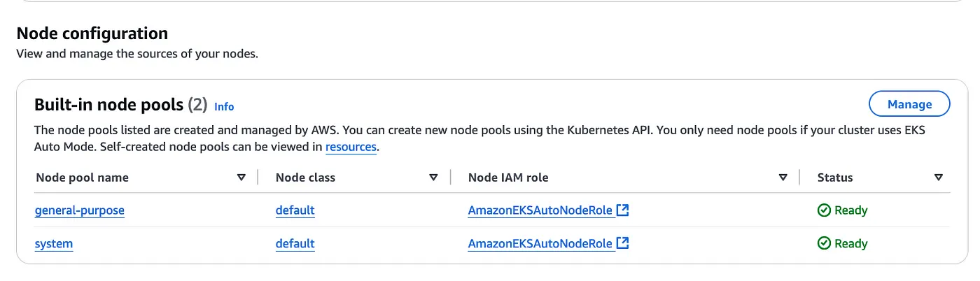Sort by Node pool name arrow

pyautogui.click(x=241, y=178)
